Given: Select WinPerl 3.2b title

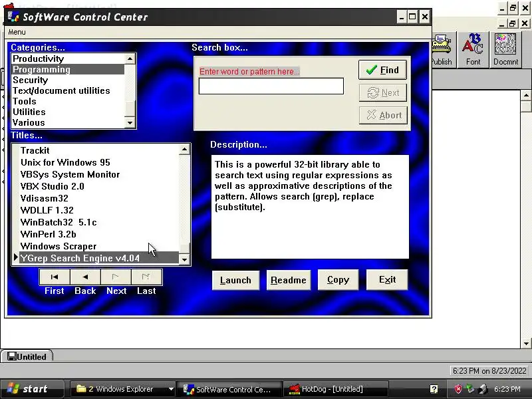Looking at the screenshot, I should [x=98, y=234].
